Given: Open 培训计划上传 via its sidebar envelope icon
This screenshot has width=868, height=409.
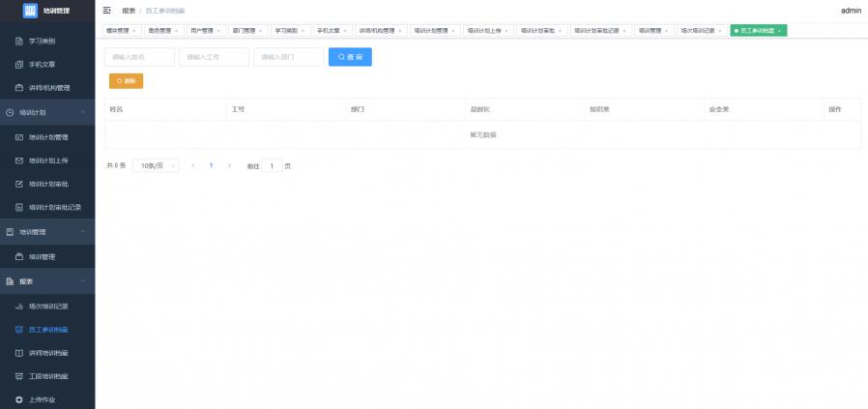Looking at the screenshot, I should click(x=18, y=161).
